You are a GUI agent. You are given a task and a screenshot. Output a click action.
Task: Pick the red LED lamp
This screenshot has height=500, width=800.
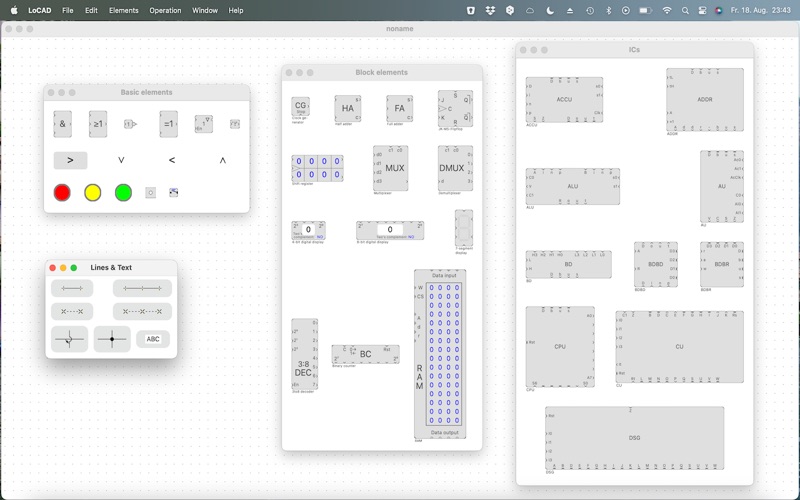tap(62, 193)
